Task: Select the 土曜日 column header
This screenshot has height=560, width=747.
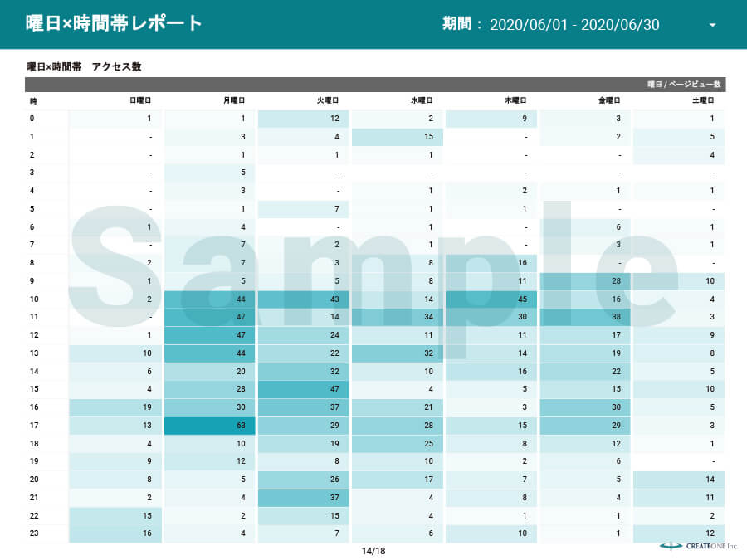Action: point(701,100)
